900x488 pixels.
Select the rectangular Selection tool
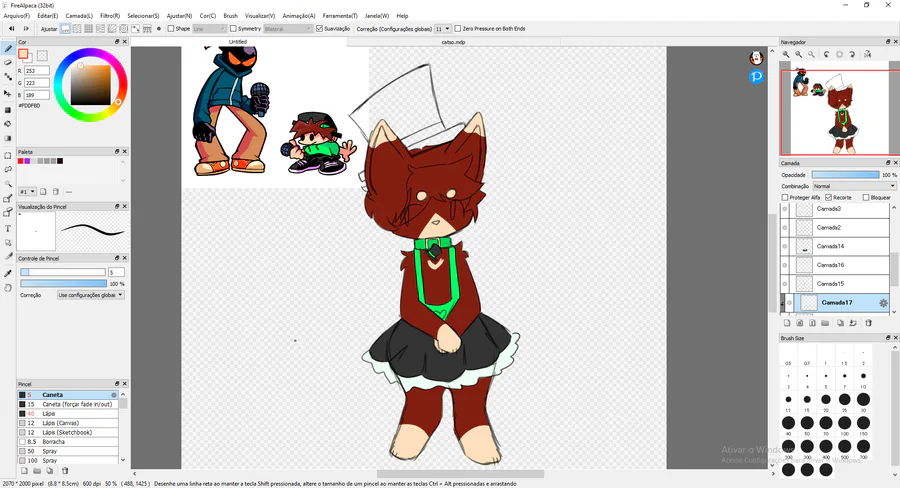tap(8, 156)
